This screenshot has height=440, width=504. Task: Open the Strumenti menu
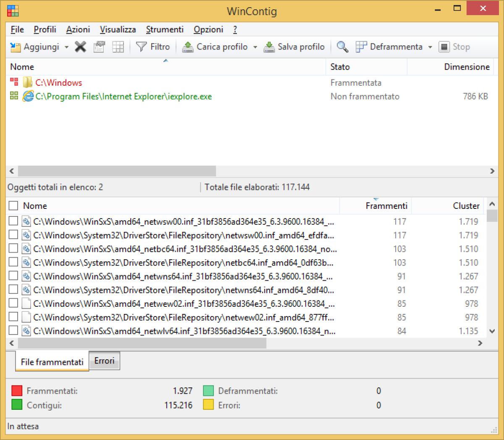tap(165, 29)
